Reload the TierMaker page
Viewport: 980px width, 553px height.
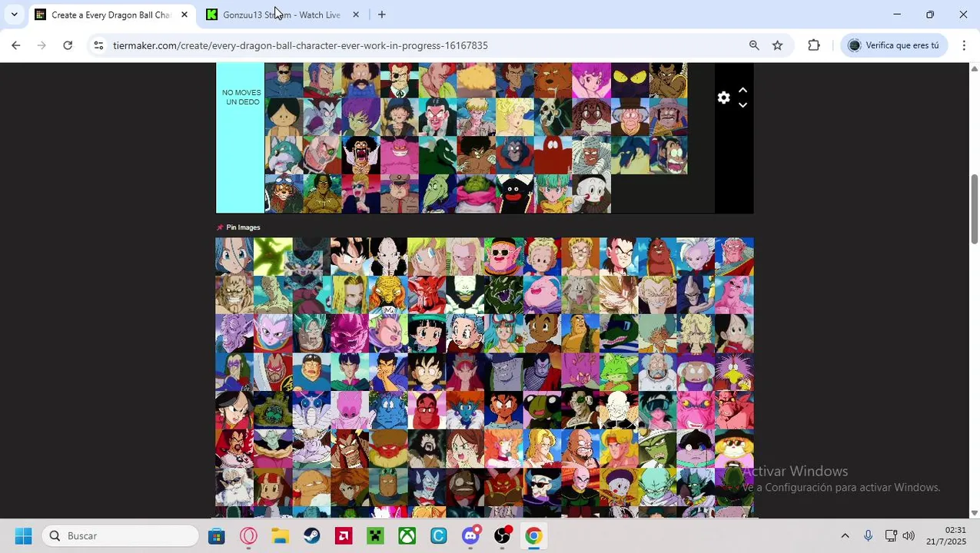point(68,45)
